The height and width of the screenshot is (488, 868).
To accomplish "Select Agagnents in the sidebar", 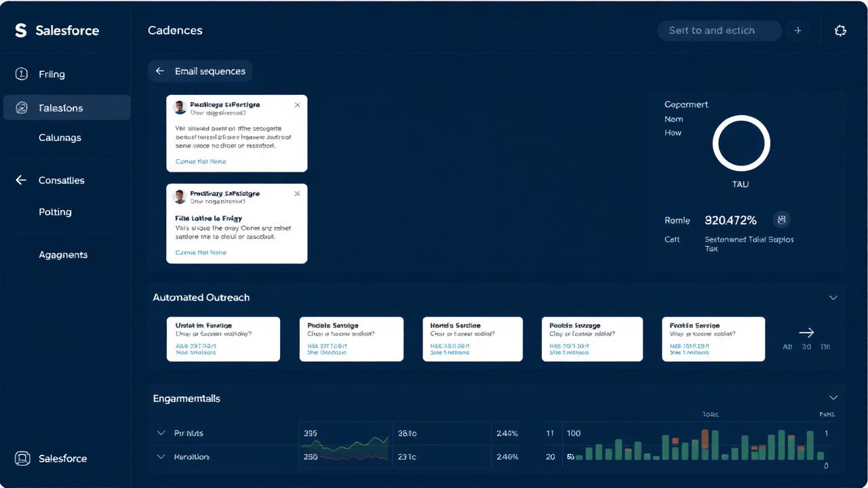I will [63, 254].
